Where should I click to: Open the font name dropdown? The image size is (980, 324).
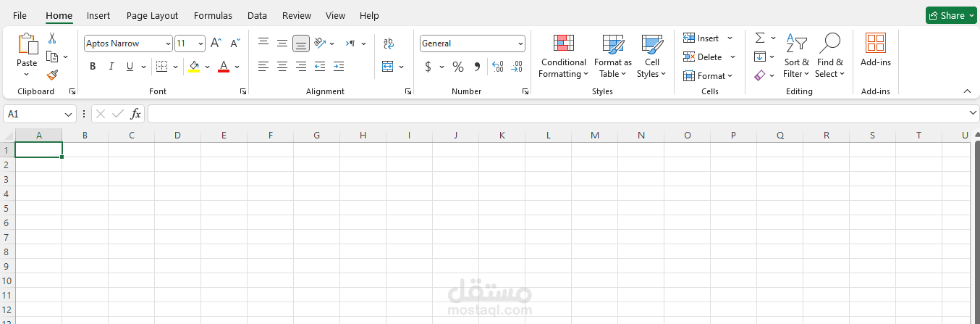point(169,43)
